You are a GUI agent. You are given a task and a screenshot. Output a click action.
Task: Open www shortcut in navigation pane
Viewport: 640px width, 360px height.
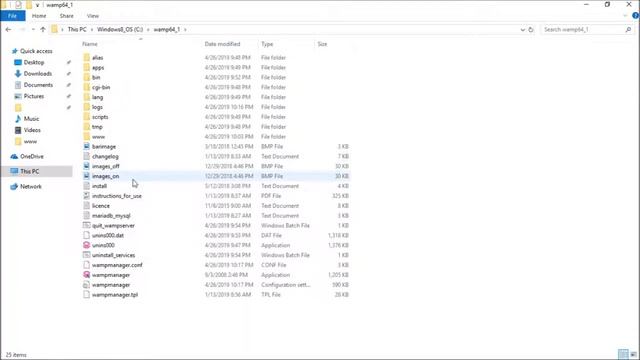[30, 141]
